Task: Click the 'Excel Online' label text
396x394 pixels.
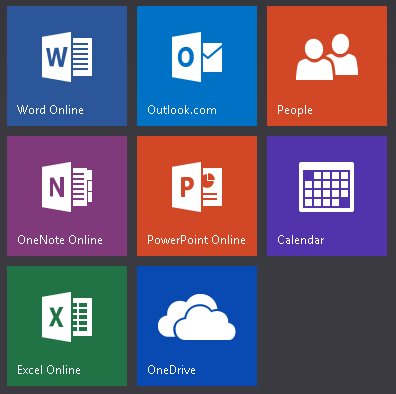Action: point(49,370)
